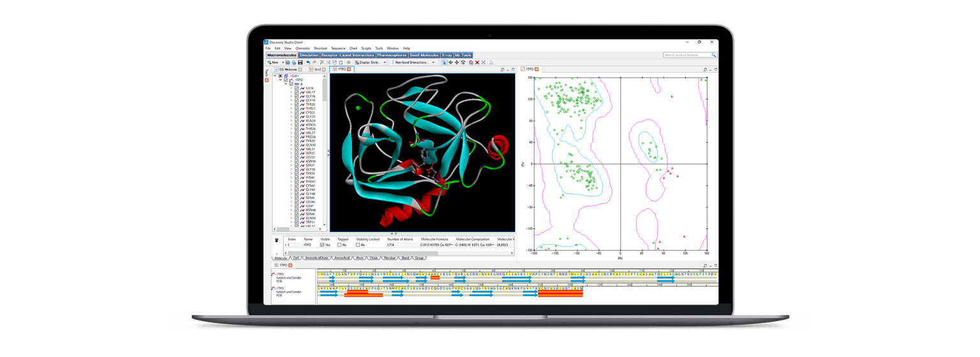This screenshot has width=980, height=357.
Task: Click the Paste clipboard icon
Action: pos(341,62)
